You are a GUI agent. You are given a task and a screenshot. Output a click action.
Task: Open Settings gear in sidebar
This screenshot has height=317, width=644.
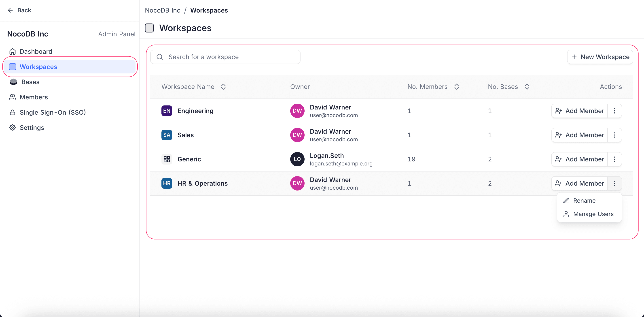click(13, 128)
